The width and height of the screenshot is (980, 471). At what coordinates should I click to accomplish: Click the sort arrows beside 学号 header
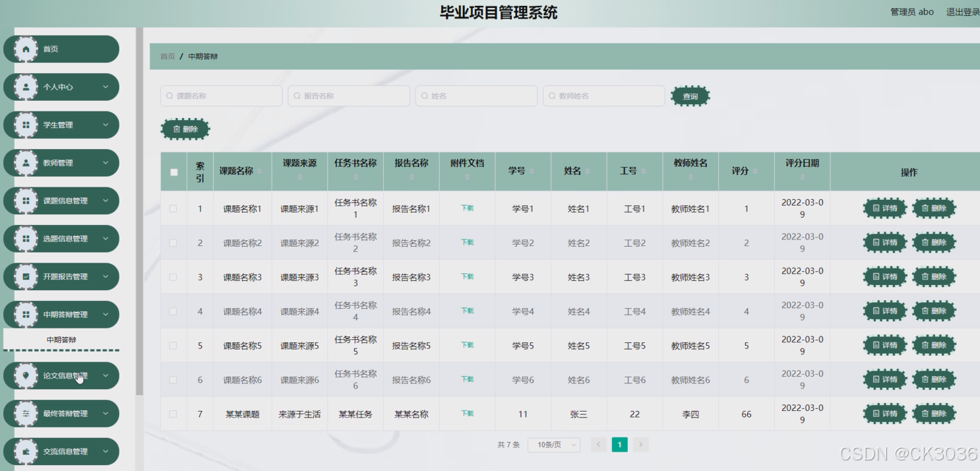[x=531, y=172]
